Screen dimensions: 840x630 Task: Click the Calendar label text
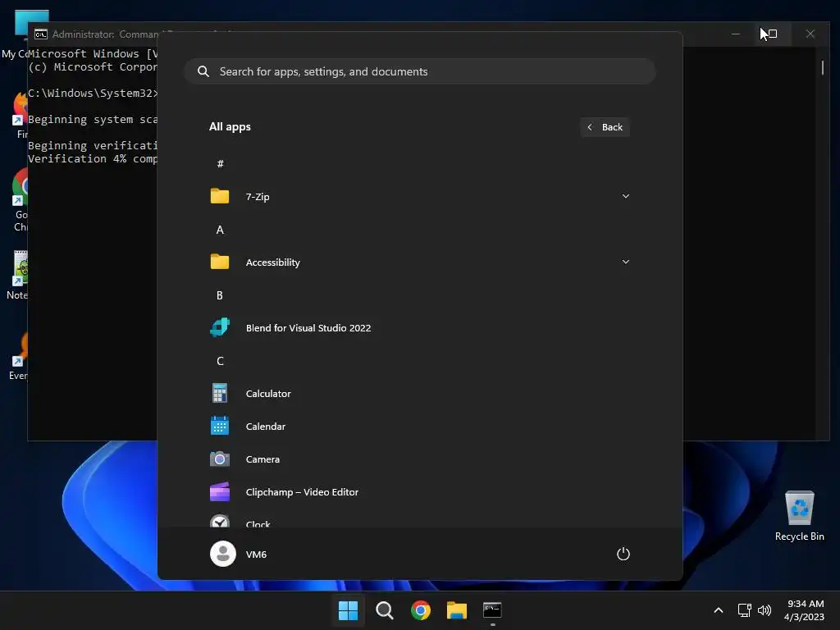click(x=265, y=427)
